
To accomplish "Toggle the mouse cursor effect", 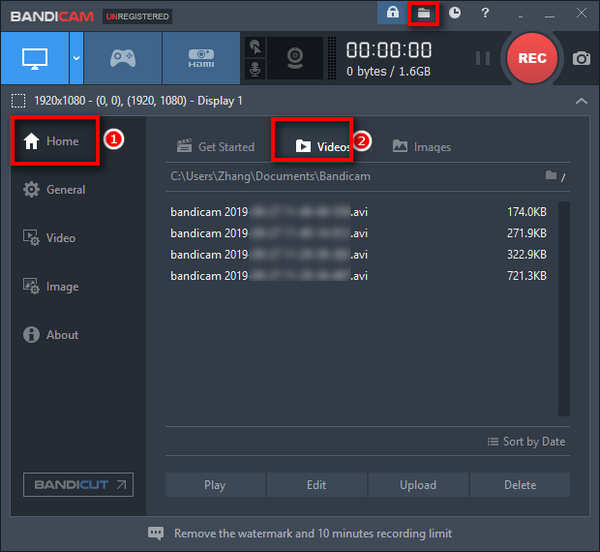I will tap(256, 47).
